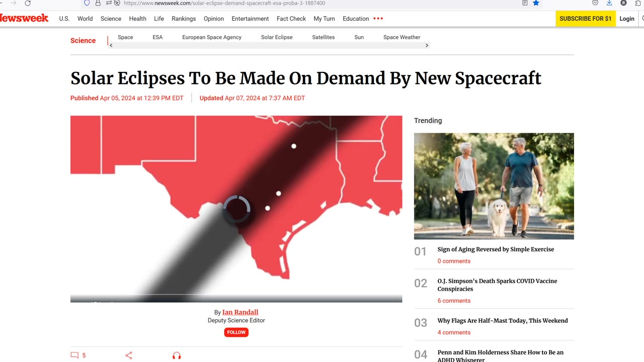The height and width of the screenshot is (362, 644).
Task: Open the U.S. section
Action: point(64,19)
